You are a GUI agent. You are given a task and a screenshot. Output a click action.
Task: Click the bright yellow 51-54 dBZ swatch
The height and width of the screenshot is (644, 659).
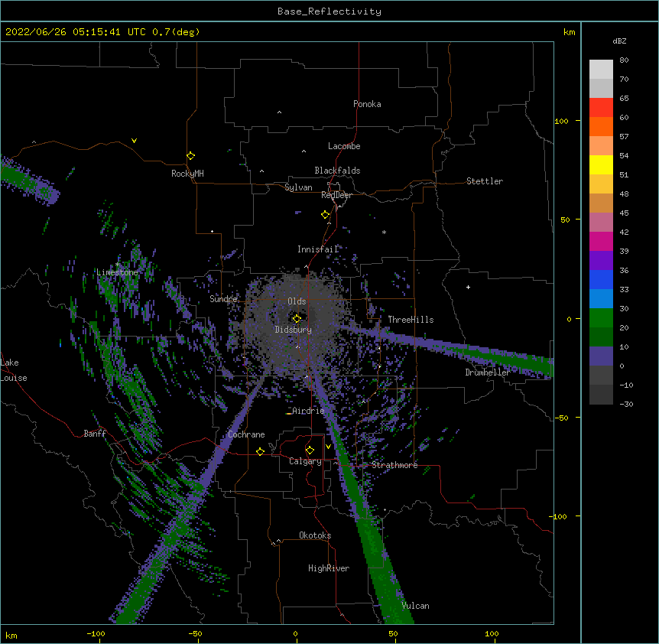point(601,165)
